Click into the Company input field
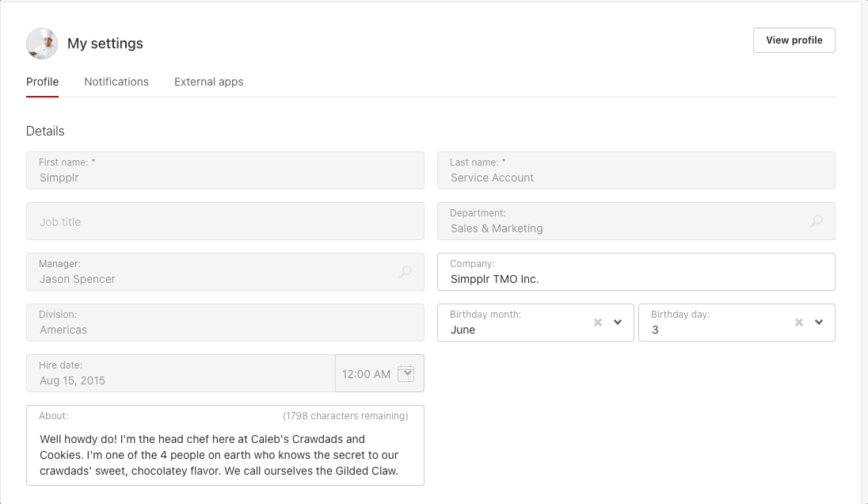This screenshot has width=868, height=504. (636, 279)
